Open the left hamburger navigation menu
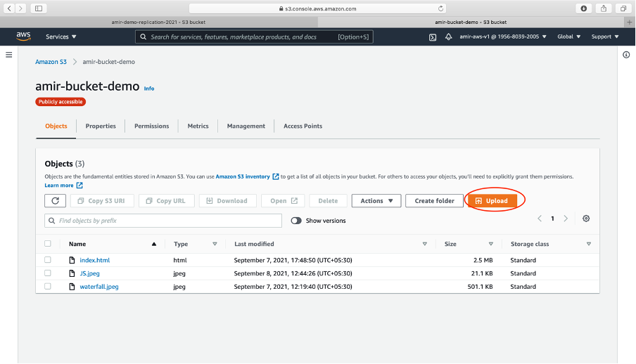Image resolution: width=636 pixels, height=364 pixels. [8, 55]
